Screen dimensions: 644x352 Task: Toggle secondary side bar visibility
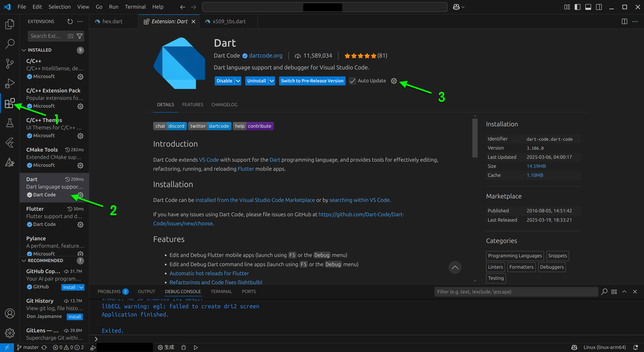(599, 7)
